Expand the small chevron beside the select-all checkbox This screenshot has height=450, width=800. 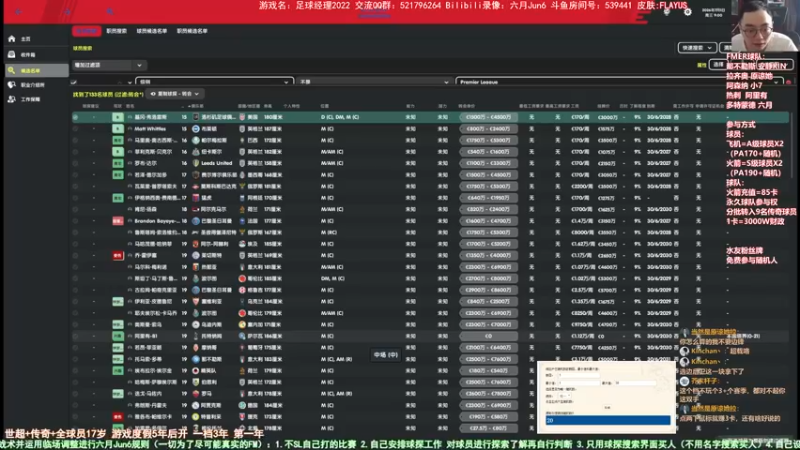tap(130, 82)
